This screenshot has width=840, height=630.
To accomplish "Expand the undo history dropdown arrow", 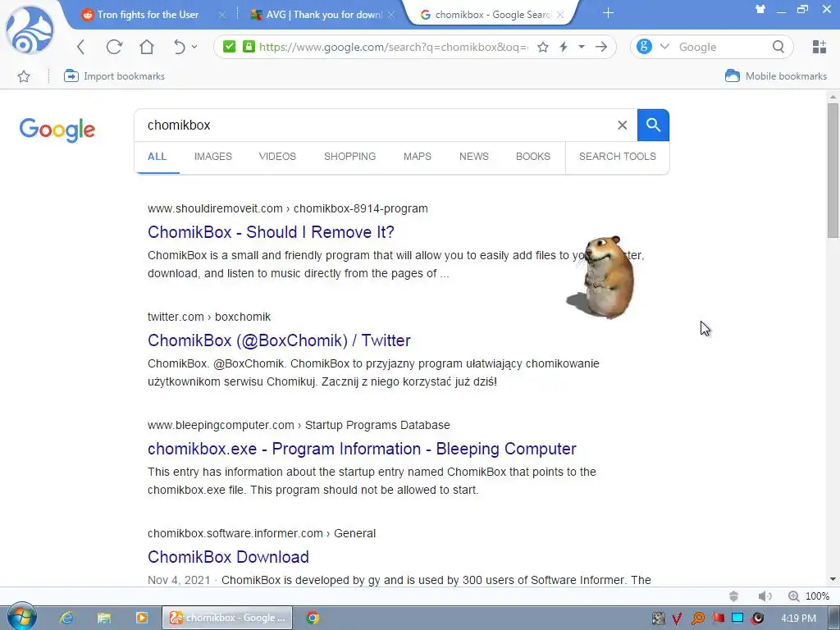I will tap(194, 47).
